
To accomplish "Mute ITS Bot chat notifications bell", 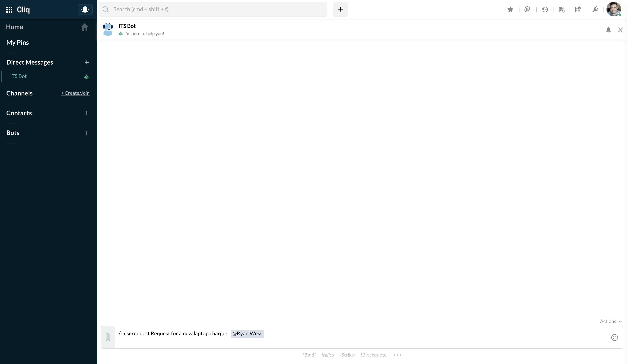I will pyautogui.click(x=608, y=30).
